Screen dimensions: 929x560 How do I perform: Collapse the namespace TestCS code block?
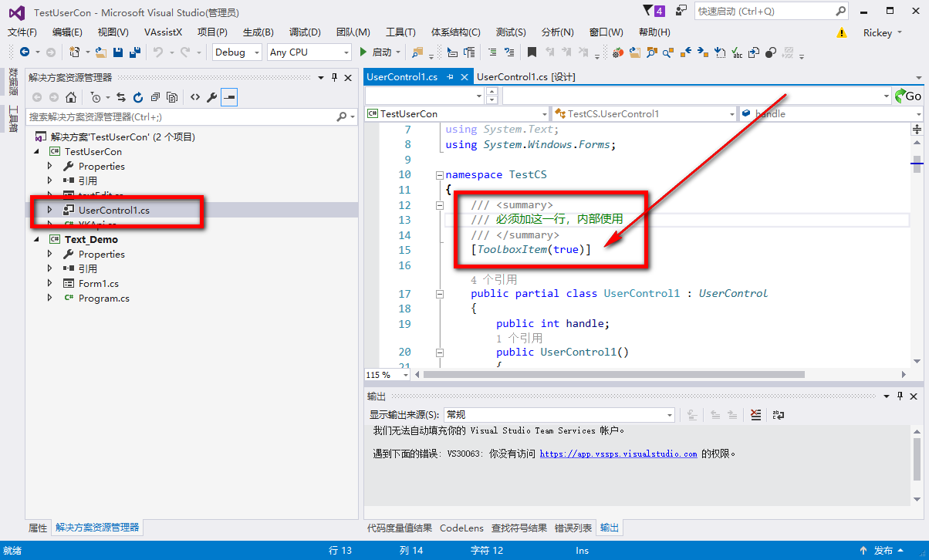point(440,175)
